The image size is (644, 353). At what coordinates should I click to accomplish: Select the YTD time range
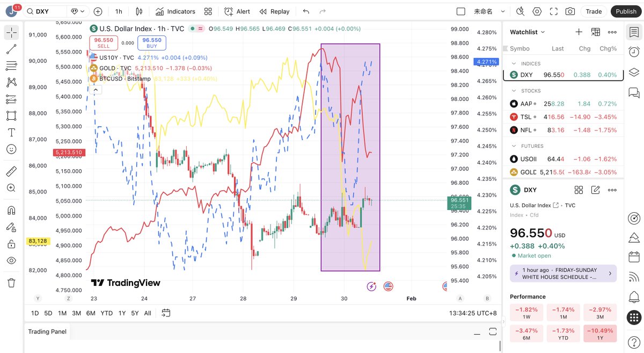[x=107, y=313]
